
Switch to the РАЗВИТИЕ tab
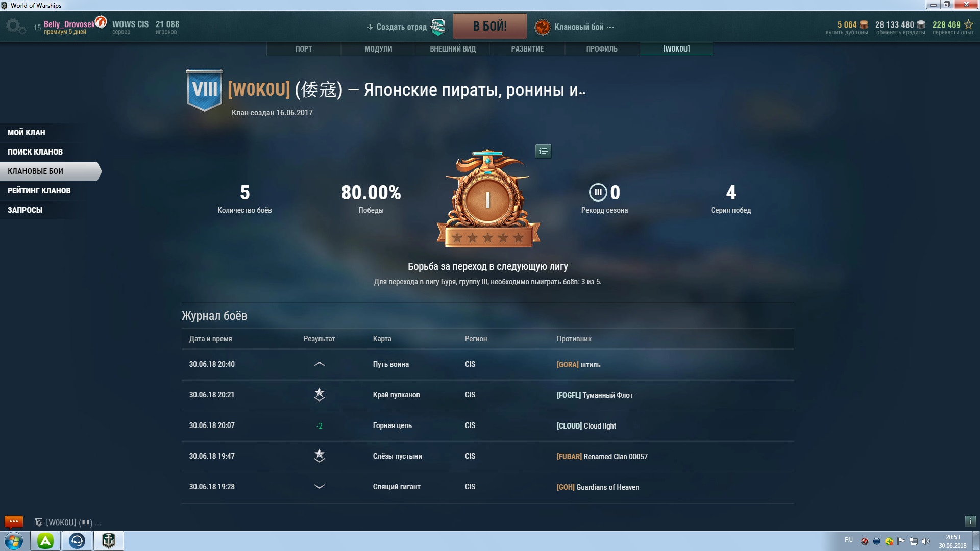click(x=527, y=49)
